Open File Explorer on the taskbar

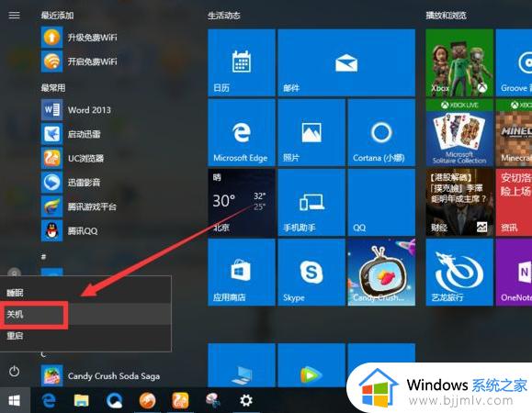point(81,401)
